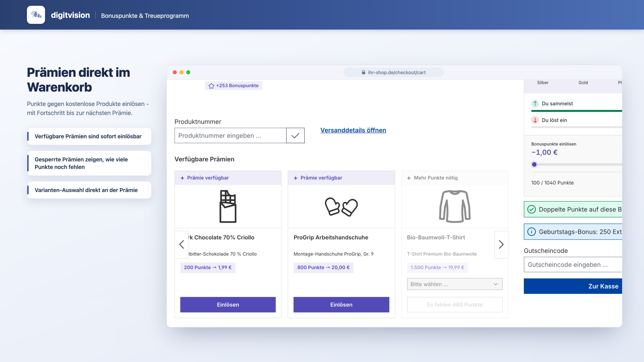The width and height of the screenshot is (644, 362).
Task: Select the Silber tier tab
Action: [x=543, y=82]
